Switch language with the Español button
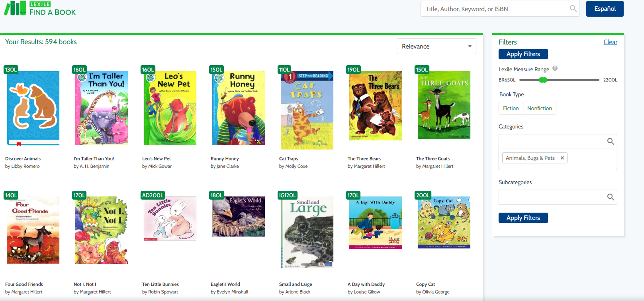This screenshot has width=644, height=301. [605, 9]
